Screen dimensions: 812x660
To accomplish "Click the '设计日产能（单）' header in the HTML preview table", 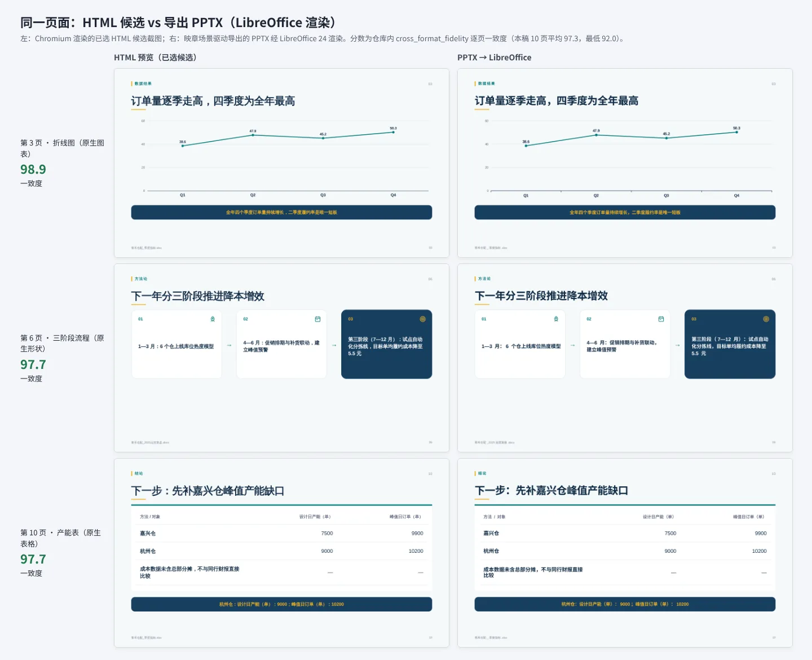I will tap(315, 517).
